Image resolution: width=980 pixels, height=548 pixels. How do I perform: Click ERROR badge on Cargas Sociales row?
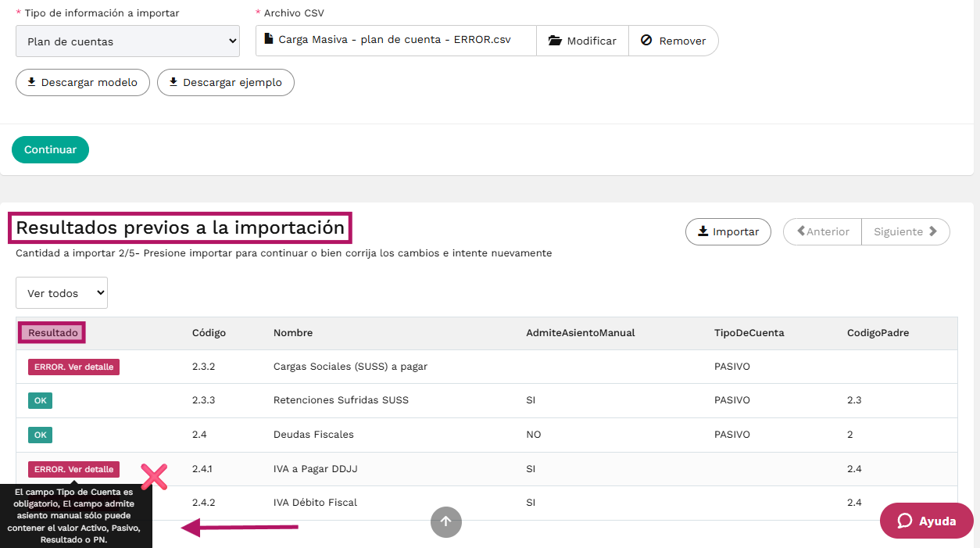[x=73, y=367]
